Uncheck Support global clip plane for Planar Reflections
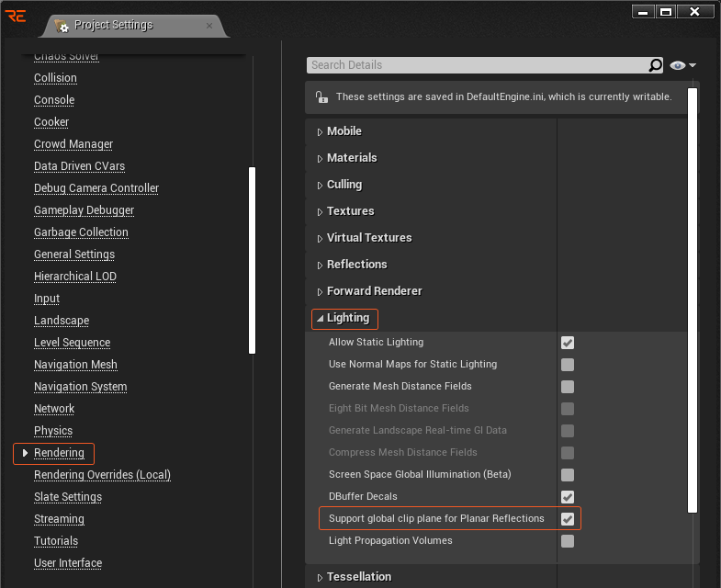This screenshot has height=588, width=721. coord(568,519)
